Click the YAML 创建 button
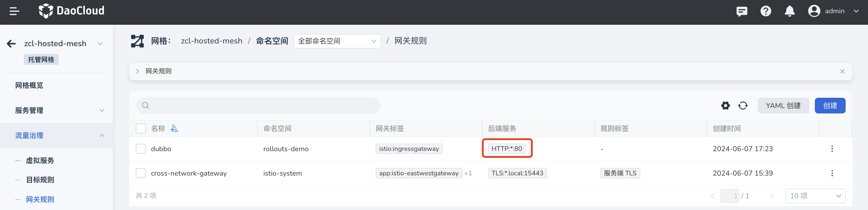The height and width of the screenshot is (210, 868). [x=783, y=106]
